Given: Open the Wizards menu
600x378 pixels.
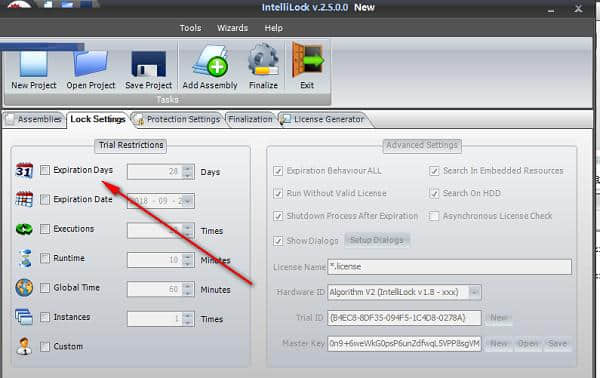Looking at the screenshot, I should pyautogui.click(x=232, y=28).
